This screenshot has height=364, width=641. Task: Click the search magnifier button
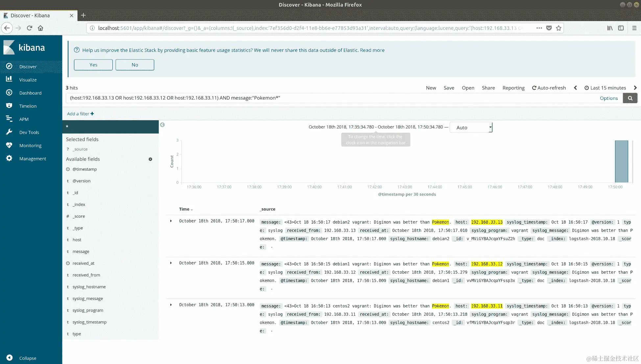(630, 98)
